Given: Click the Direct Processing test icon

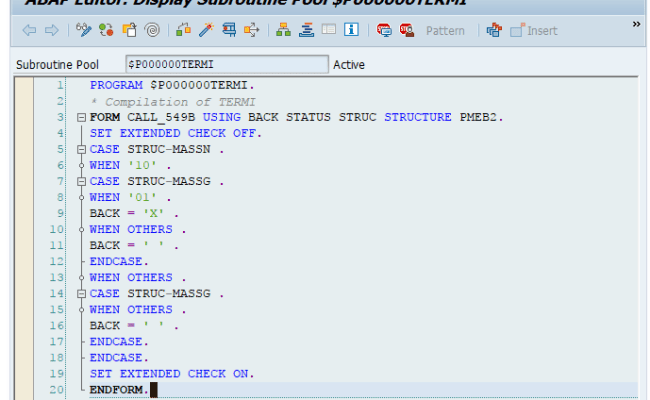Looking at the screenshot, I should click(229, 30).
